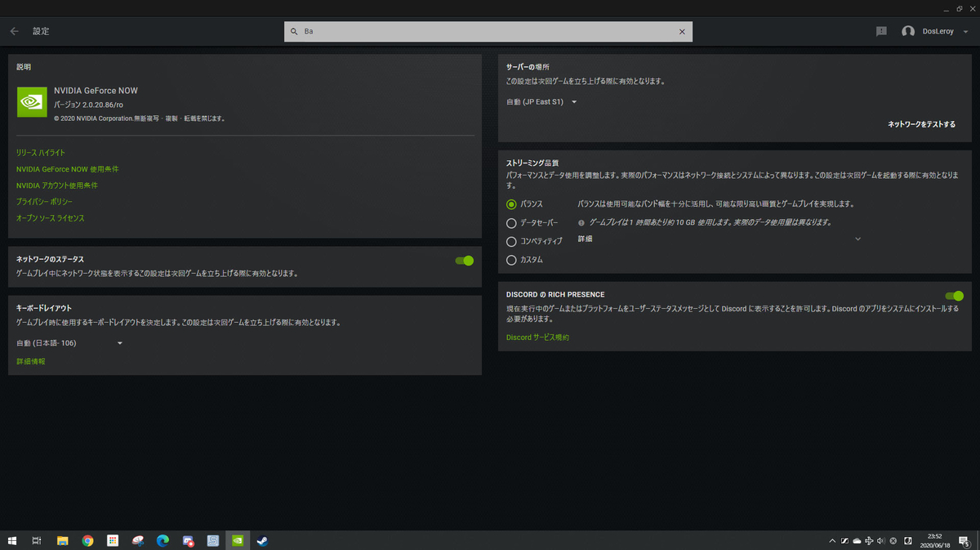
Task: Go back using the arrow beside 設定
Action: coord(15,31)
